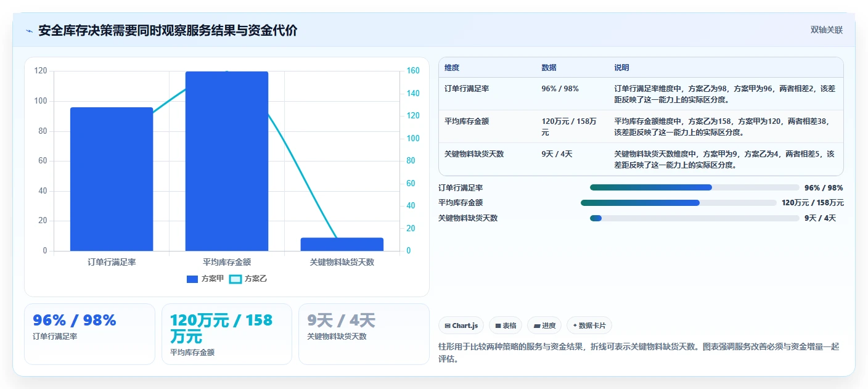Click the description mentioning 两者相差2

725,94
